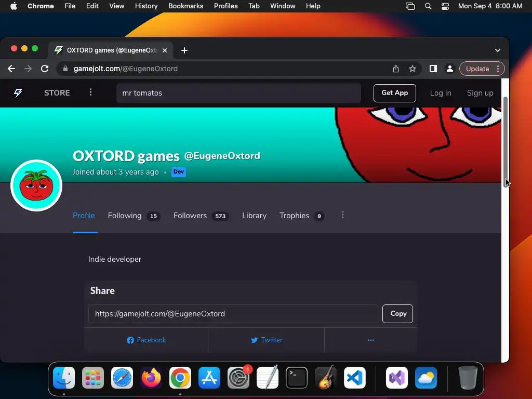Image resolution: width=532 pixels, height=399 pixels.
Task: Open the Sign up link
Action: (480, 93)
